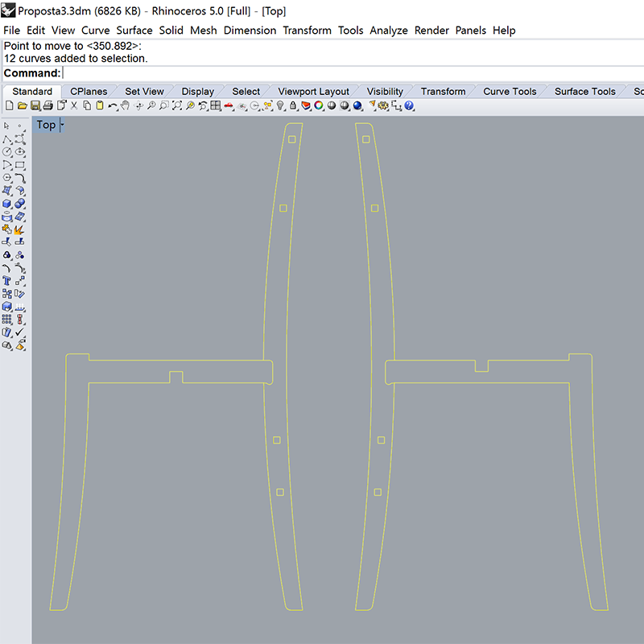644x644 pixels.
Task: Select the Pan hand tool
Action: coord(126,105)
